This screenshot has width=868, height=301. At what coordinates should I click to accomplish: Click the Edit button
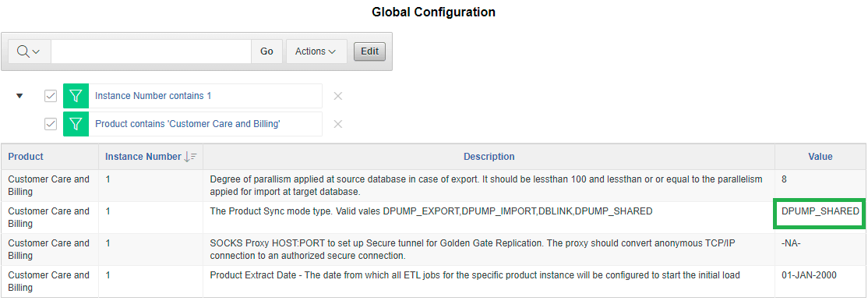tap(370, 51)
